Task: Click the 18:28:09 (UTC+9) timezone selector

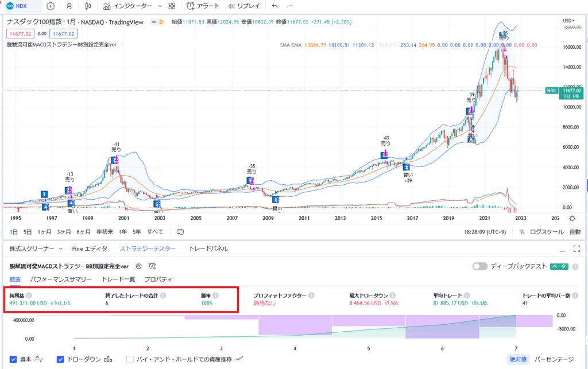Action: click(x=485, y=232)
